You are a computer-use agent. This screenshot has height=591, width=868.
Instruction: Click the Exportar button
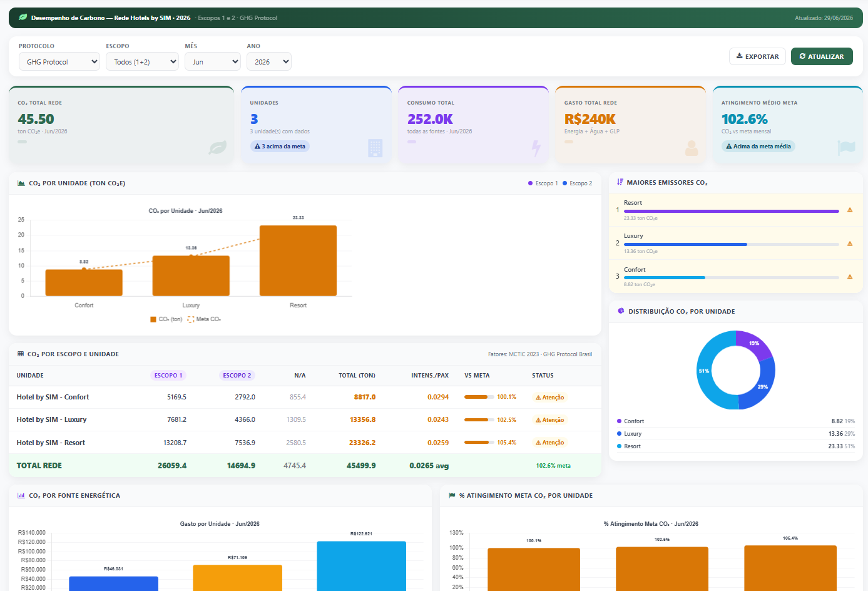pos(757,56)
